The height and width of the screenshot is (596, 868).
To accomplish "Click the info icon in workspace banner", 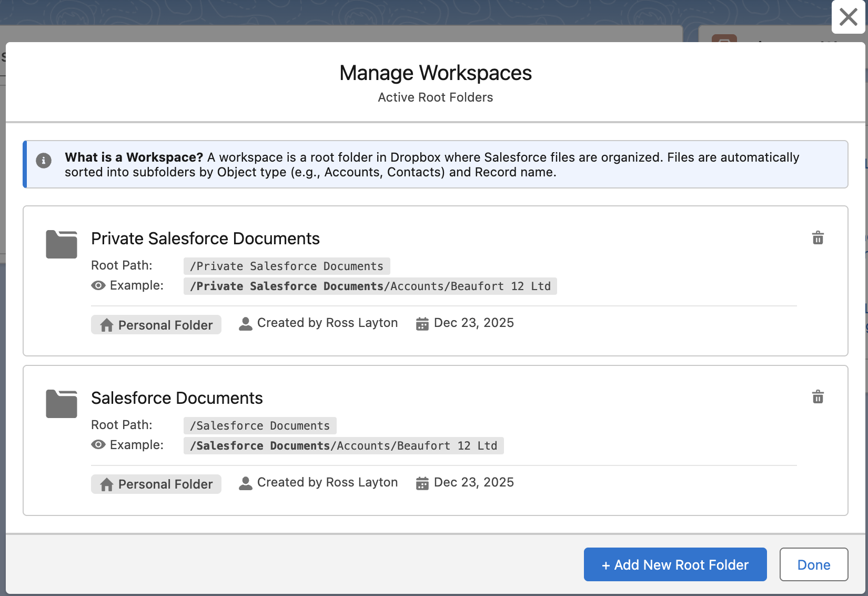I will [44, 160].
